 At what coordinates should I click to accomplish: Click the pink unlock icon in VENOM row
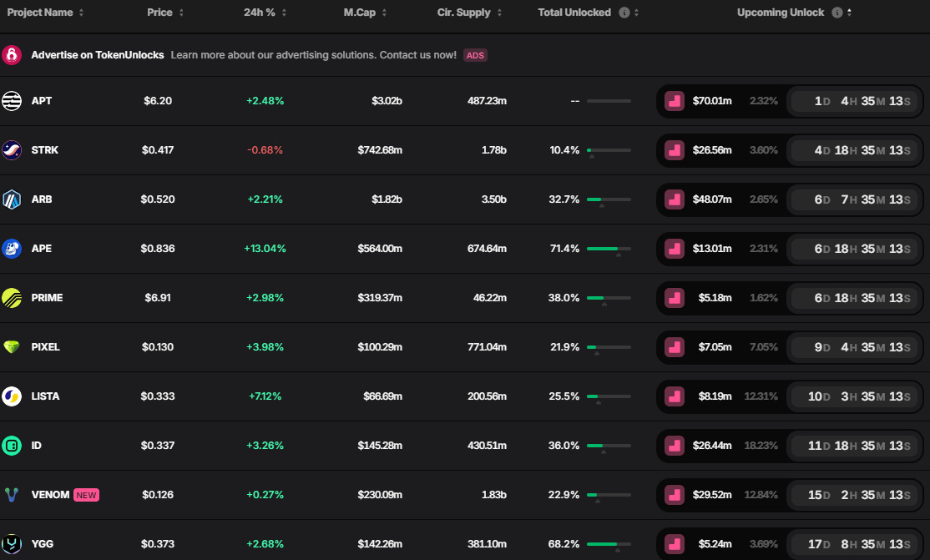(675, 495)
